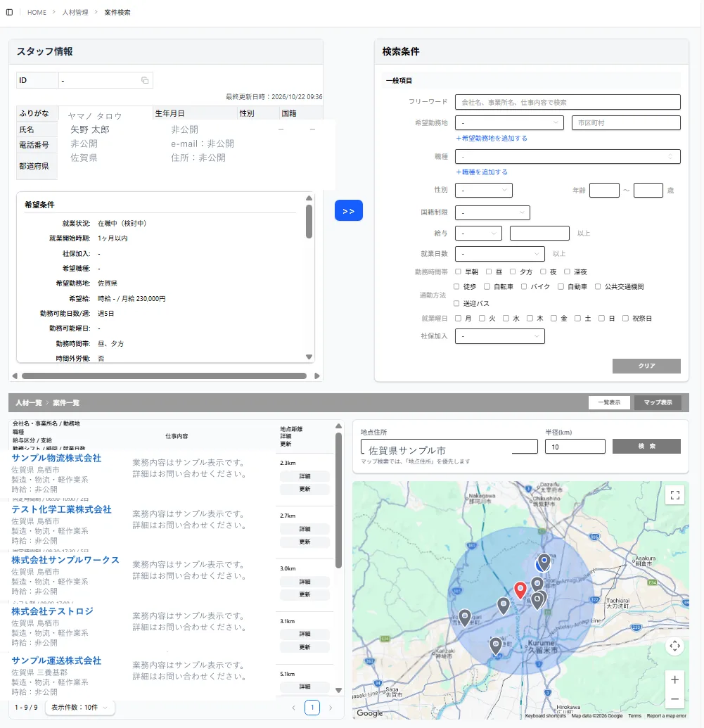Screen dimensions: 704x728
Task: Open the 給与 type dropdown
Action: [478, 233]
